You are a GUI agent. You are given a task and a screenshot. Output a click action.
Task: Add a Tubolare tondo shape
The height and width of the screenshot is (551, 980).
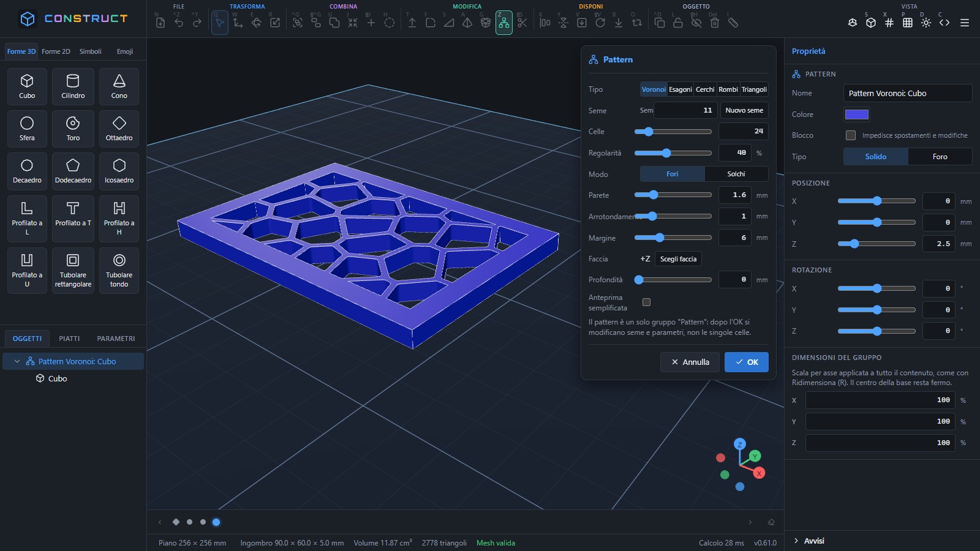coord(119,271)
